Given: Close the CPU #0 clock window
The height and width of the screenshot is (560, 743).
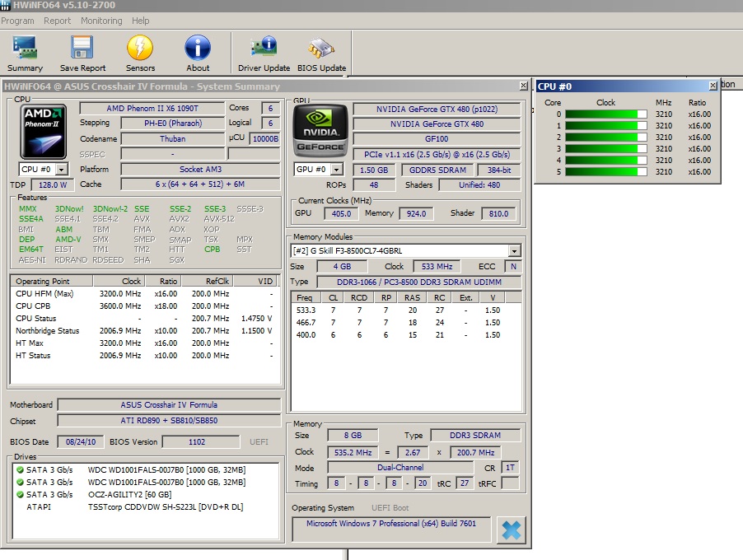Looking at the screenshot, I should click(713, 86).
